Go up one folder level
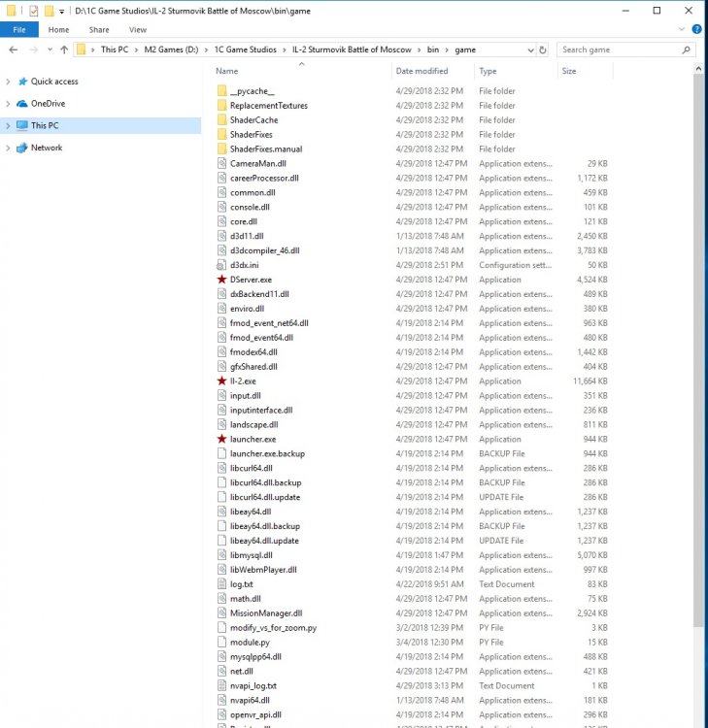Viewport: 708px width, 728px height. (64, 50)
